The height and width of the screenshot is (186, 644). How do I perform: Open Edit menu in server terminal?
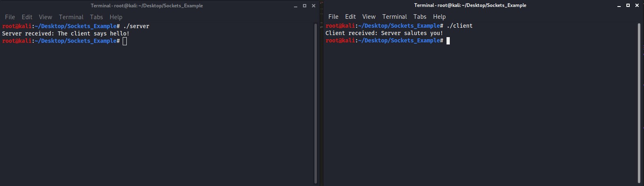[27, 17]
